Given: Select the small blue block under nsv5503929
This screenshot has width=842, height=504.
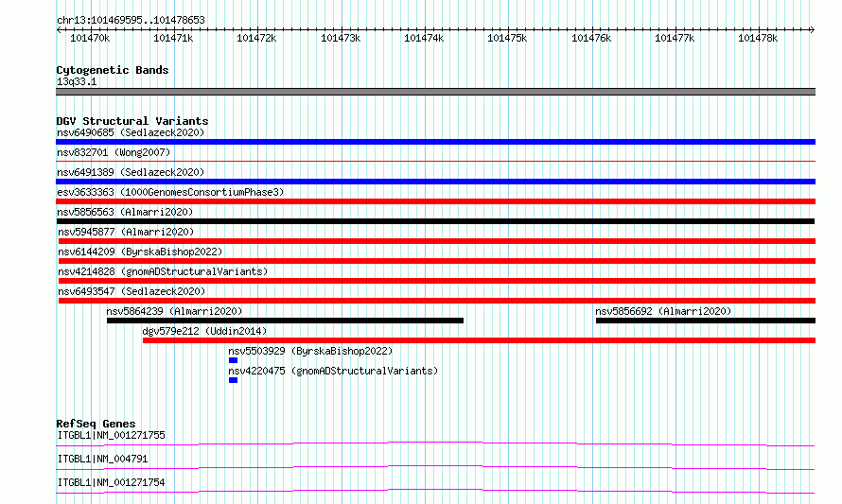Looking at the screenshot, I should [233, 360].
